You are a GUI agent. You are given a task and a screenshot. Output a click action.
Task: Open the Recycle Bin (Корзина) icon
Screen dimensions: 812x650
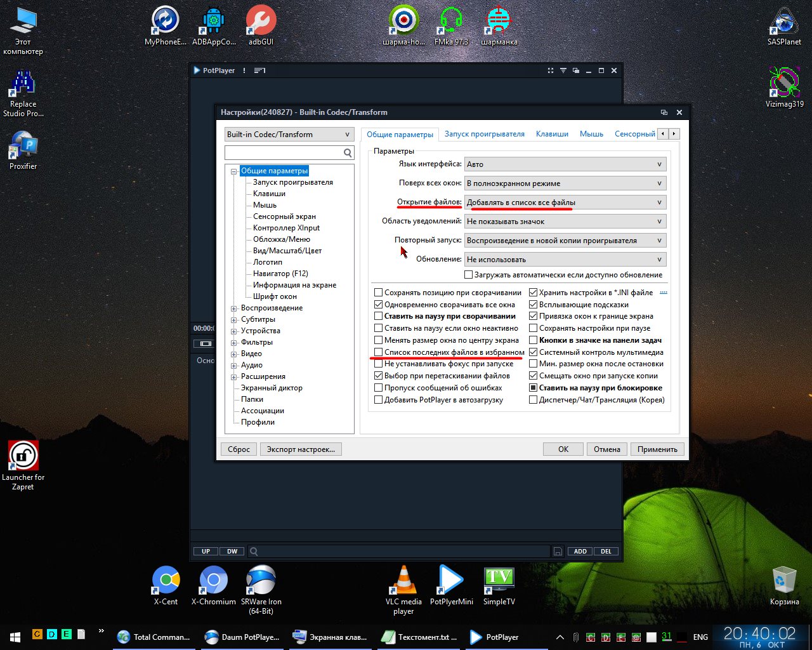tap(784, 585)
